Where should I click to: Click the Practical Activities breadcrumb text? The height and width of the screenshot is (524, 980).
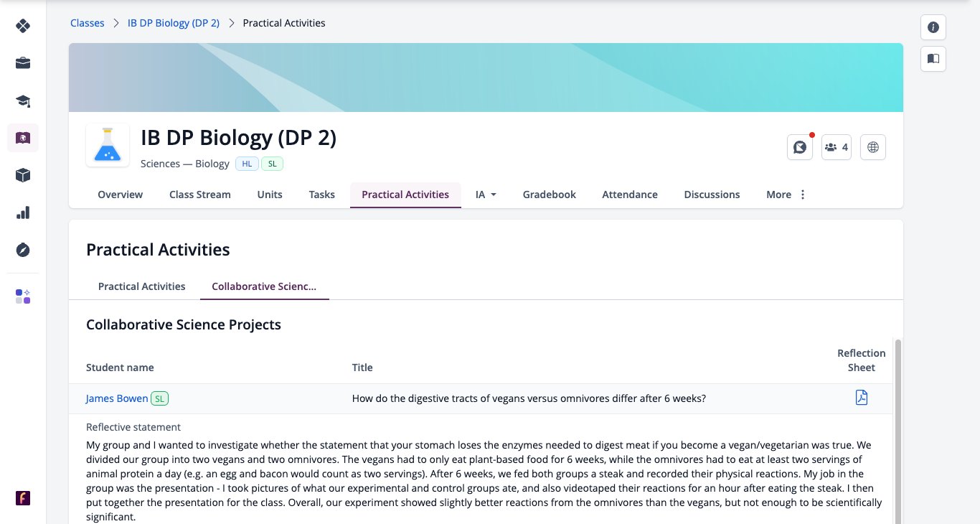tap(284, 23)
